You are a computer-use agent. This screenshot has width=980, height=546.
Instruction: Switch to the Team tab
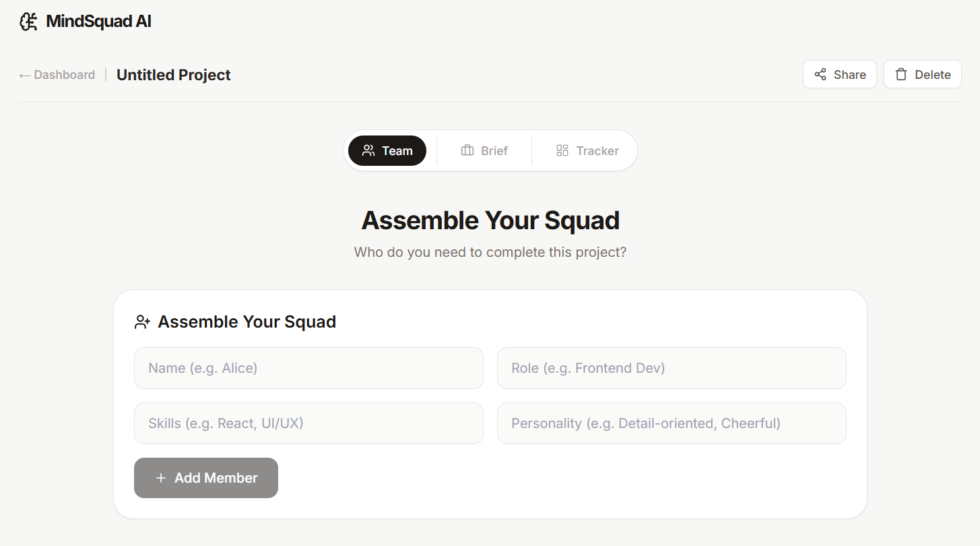[387, 151]
